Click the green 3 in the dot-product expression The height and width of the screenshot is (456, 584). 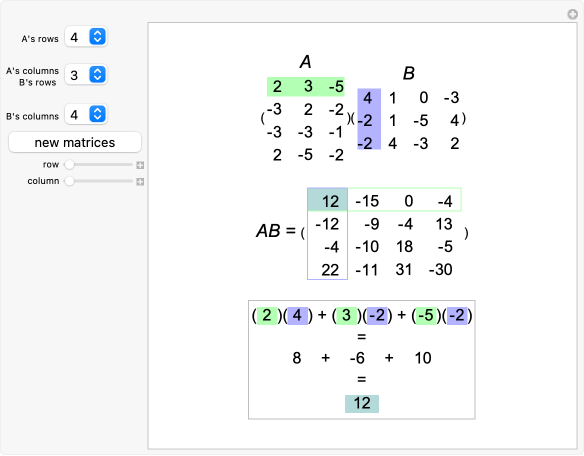[x=347, y=316]
